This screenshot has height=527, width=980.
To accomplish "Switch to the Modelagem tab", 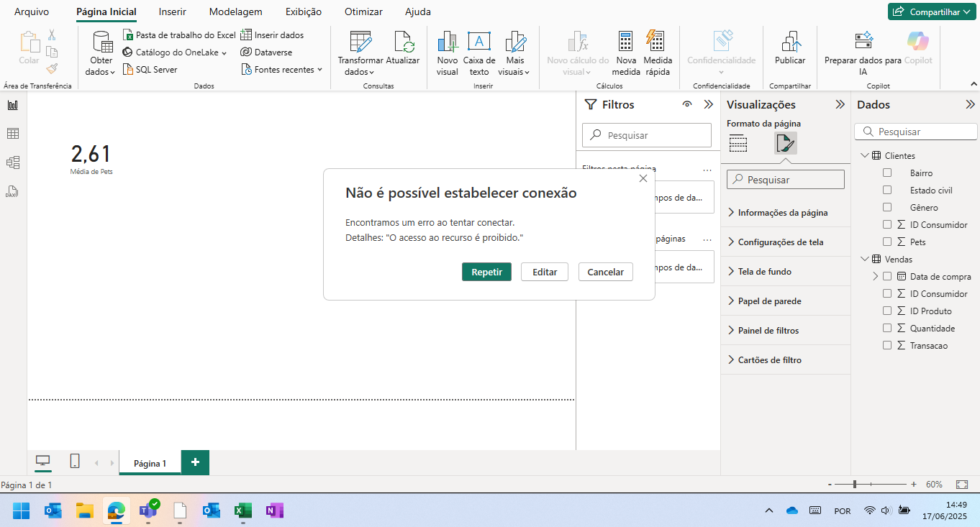I will click(x=235, y=12).
